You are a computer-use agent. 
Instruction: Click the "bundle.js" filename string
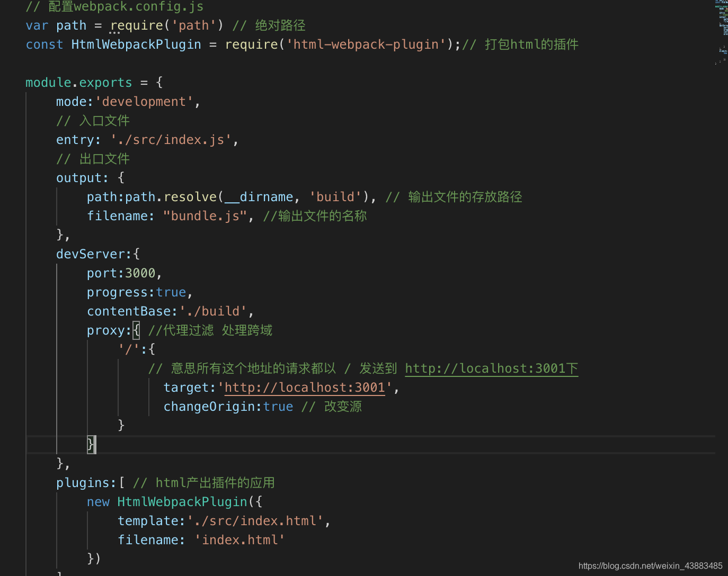[205, 216]
